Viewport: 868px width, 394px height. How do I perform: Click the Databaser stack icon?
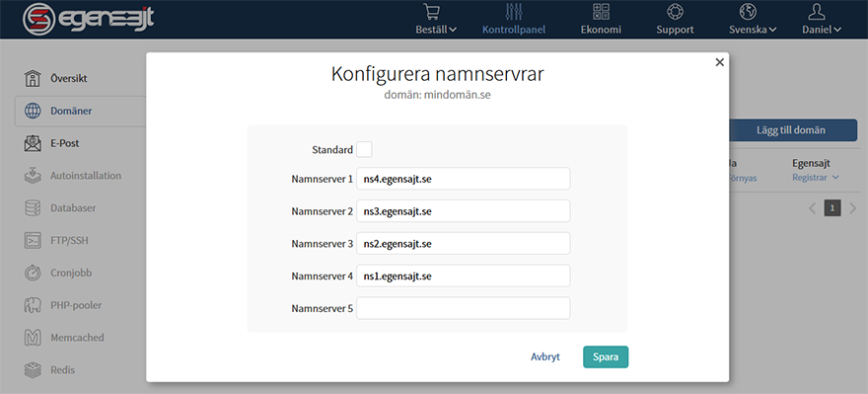coord(33,208)
